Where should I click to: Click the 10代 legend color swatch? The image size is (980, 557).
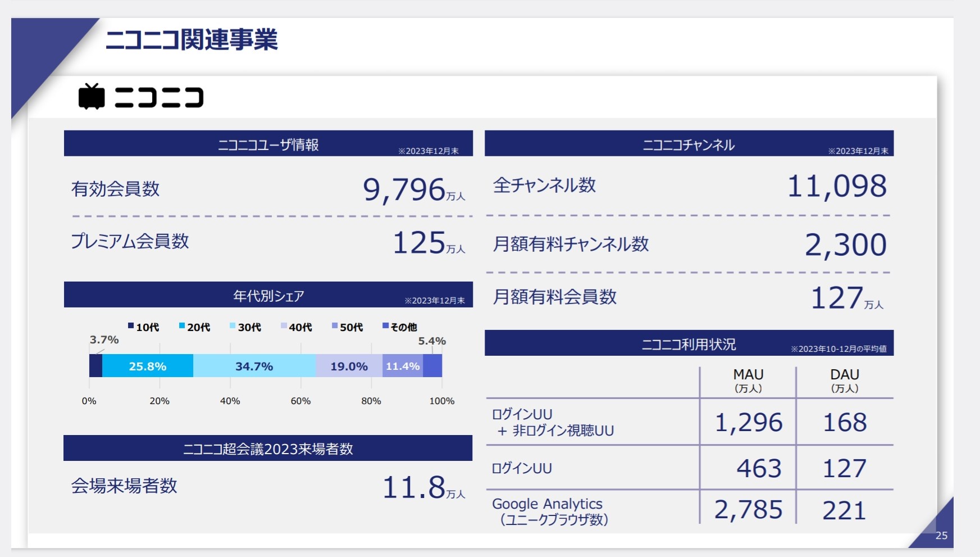pos(131,326)
